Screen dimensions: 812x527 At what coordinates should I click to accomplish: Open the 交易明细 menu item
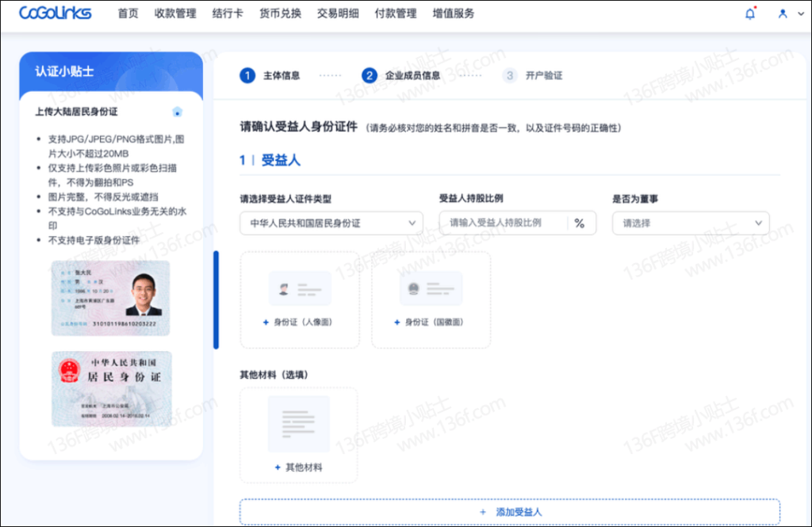point(338,13)
